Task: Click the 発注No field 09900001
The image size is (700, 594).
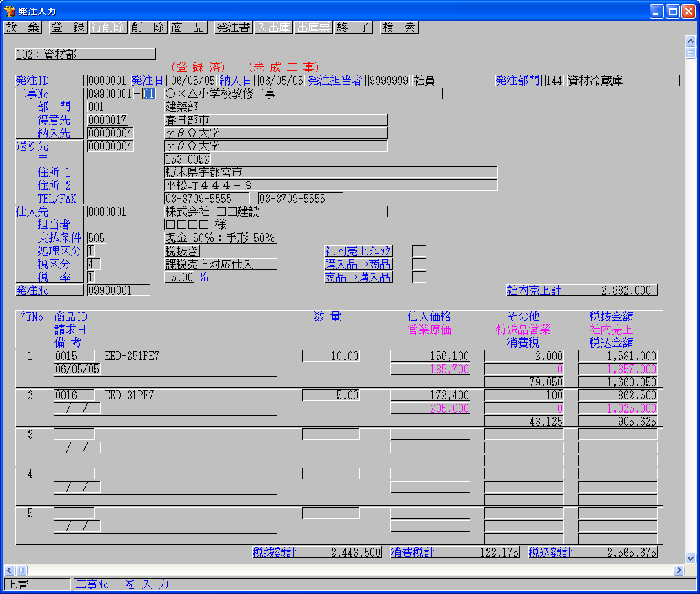Action: point(119,290)
